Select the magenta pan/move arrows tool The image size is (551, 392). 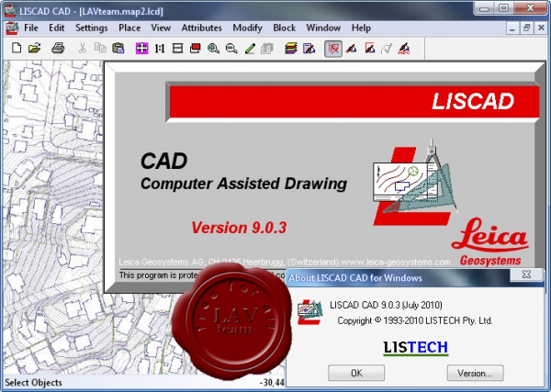pos(142,48)
